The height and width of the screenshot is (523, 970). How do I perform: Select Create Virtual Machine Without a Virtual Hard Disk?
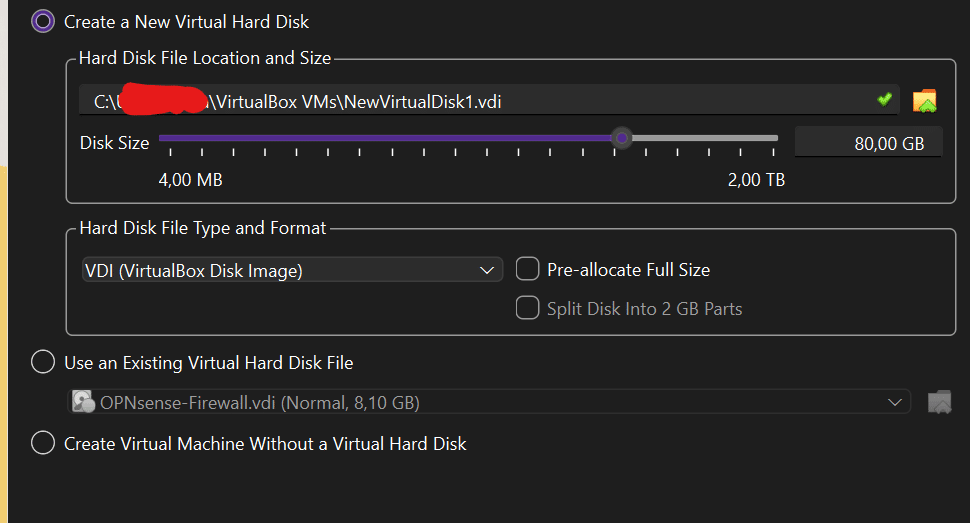point(43,443)
